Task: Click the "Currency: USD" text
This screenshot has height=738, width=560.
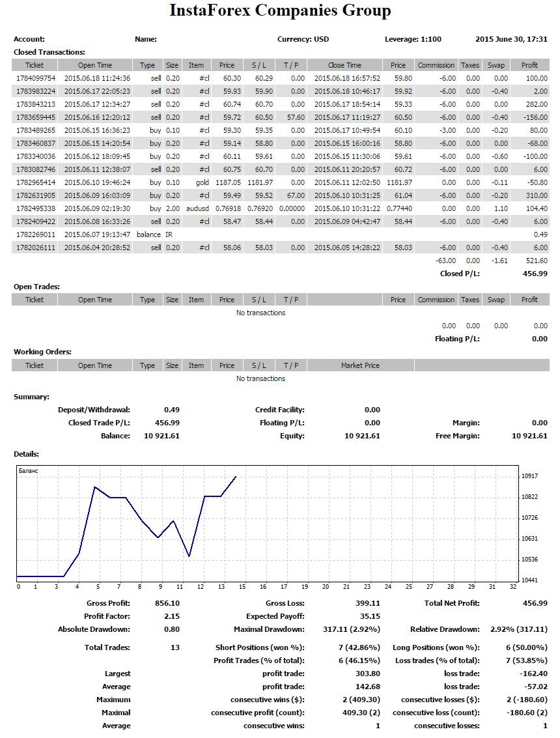Action: click(x=303, y=39)
